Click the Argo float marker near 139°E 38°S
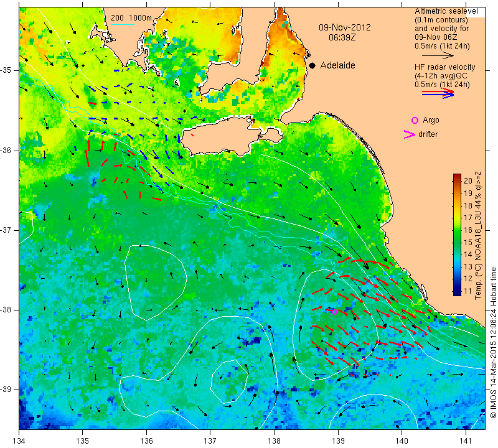 (x=334, y=312)
